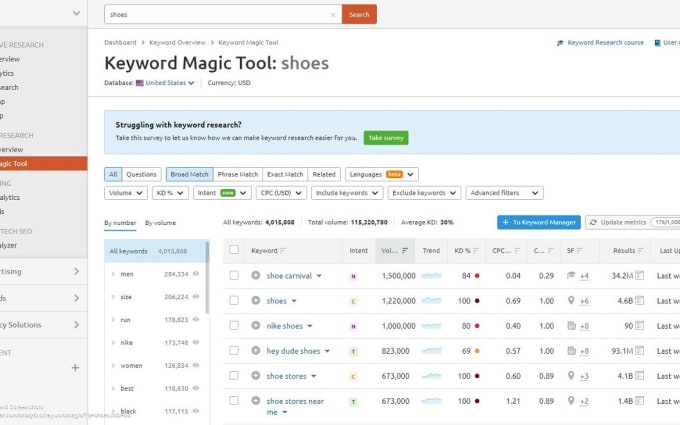
Task: Click the sort icon next to Results header
Action: (641, 251)
